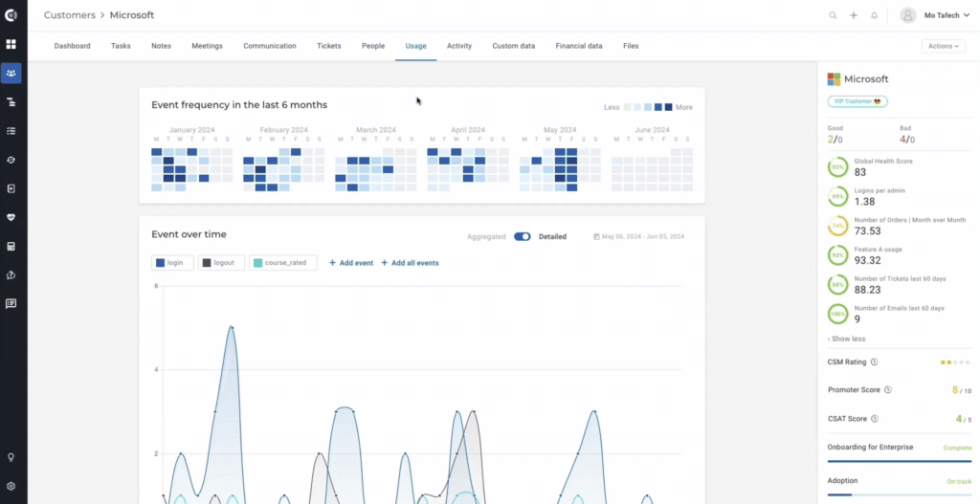Click the checklist tasks icon in sidebar
980x504 pixels.
pos(11,130)
